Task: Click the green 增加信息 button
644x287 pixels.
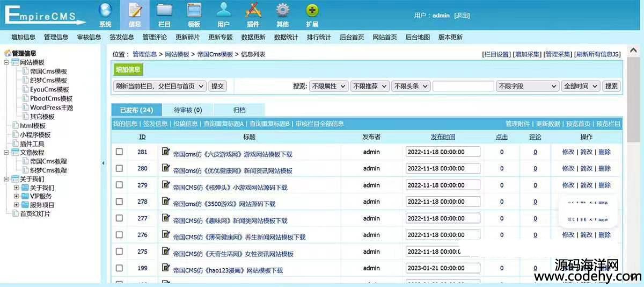Action: (128, 69)
